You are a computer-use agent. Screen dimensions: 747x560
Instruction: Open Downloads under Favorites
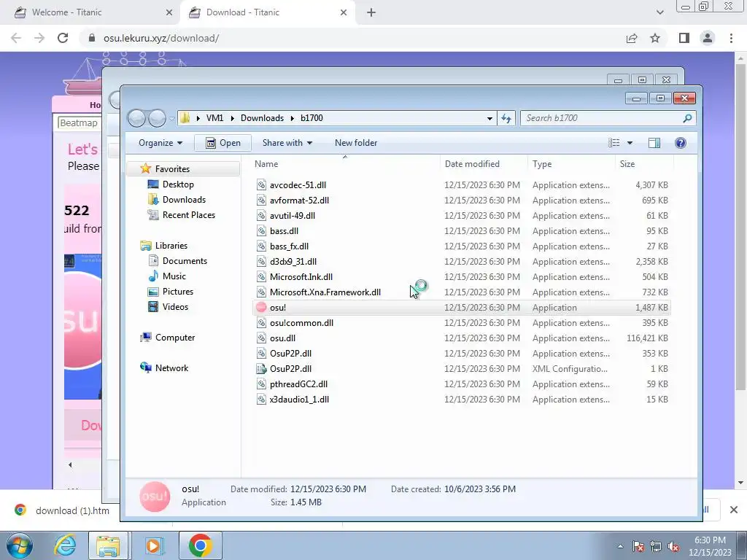[x=184, y=200]
